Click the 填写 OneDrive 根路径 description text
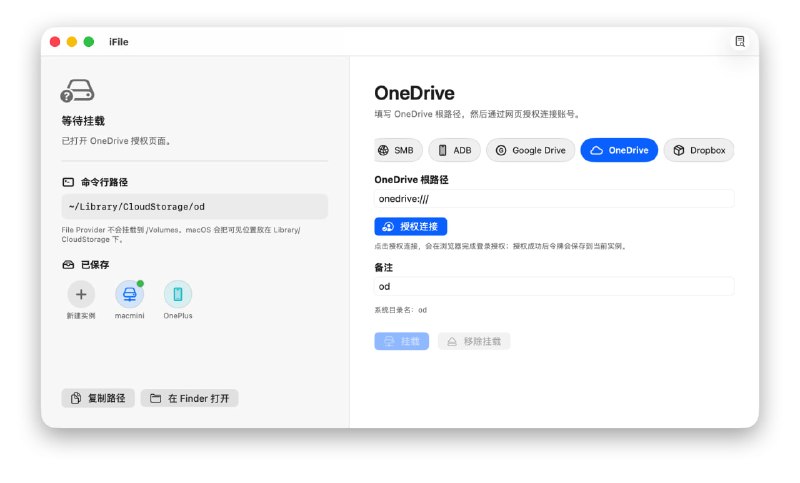Screen dimensions: 800x483 pyautogui.click(x=478, y=114)
